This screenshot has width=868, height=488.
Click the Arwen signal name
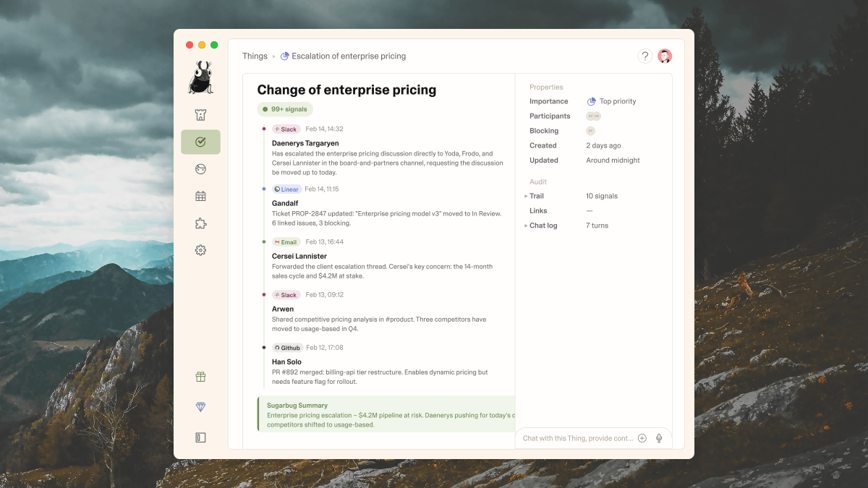pos(283,309)
